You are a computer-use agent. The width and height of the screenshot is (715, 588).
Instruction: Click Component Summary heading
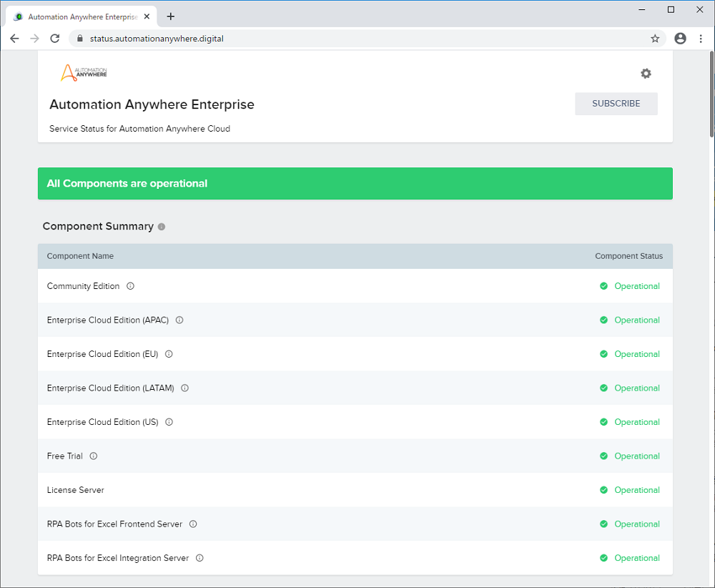98,226
